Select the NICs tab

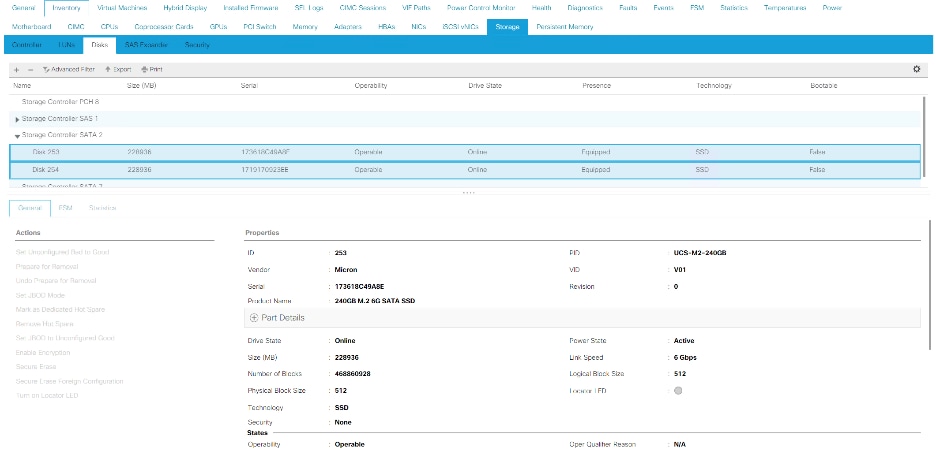[419, 27]
